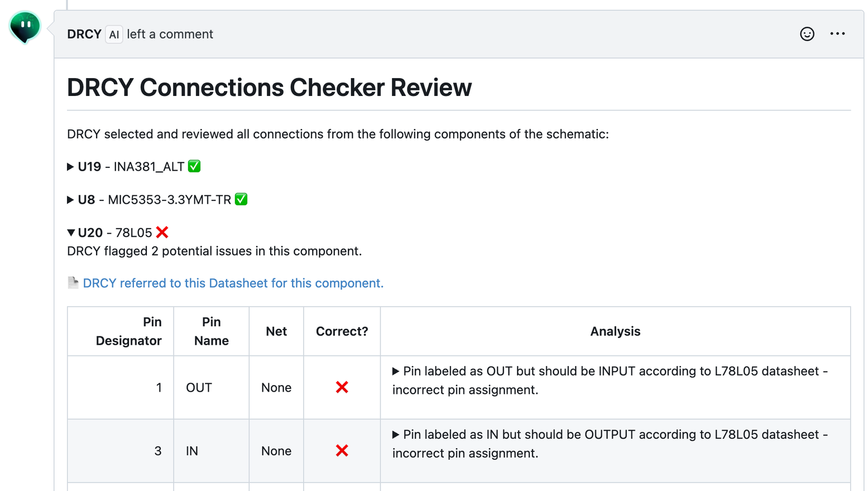Click the green checkmark next to MIC5353-3.3YMT-TR

tap(241, 199)
